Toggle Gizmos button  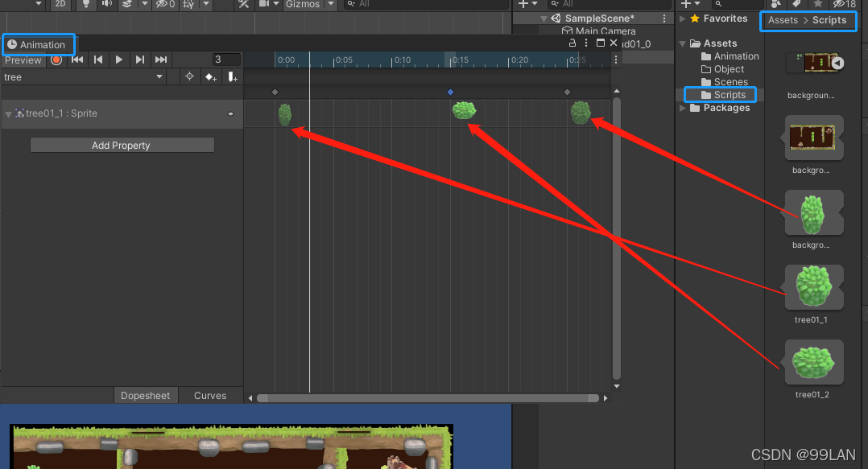click(302, 4)
